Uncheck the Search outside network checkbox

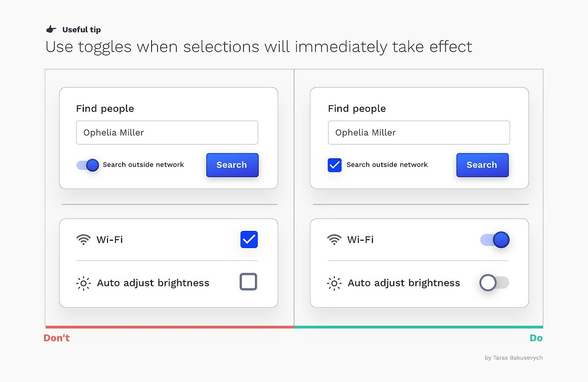pos(334,165)
